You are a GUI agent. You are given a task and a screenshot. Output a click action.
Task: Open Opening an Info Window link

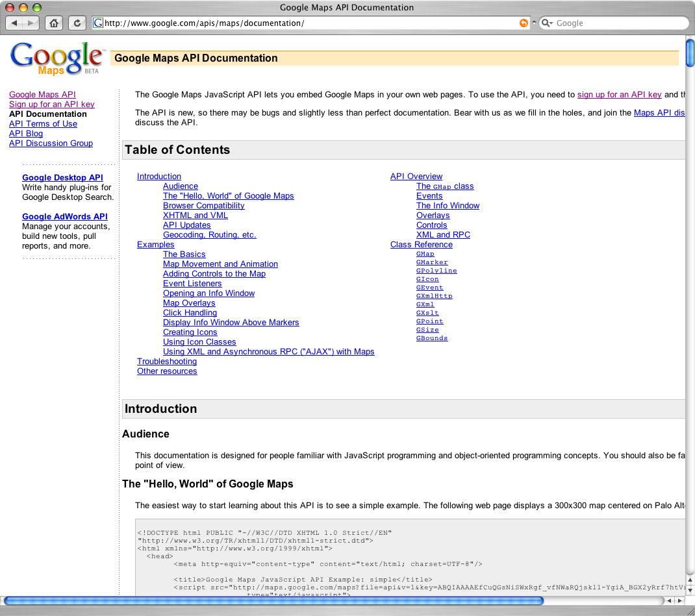tap(208, 293)
